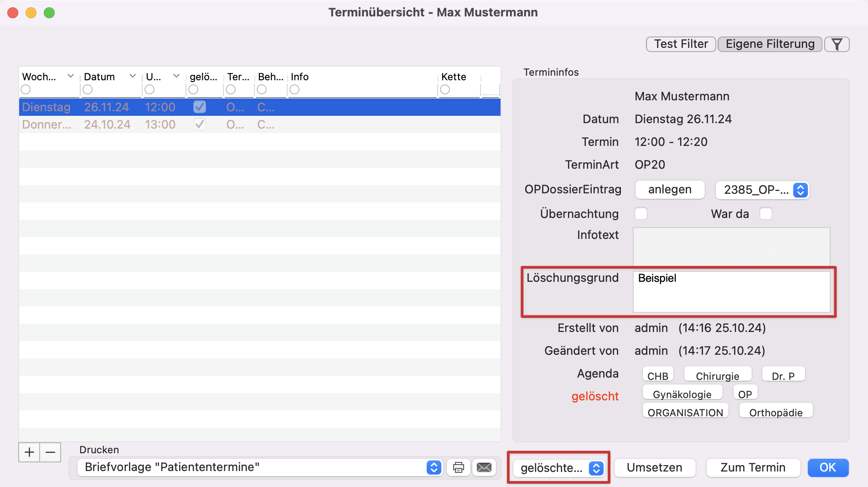Image resolution: width=868 pixels, height=487 pixels.
Task: Toggle the Übernachtung checkbox
Action: (x=641, y=213)
